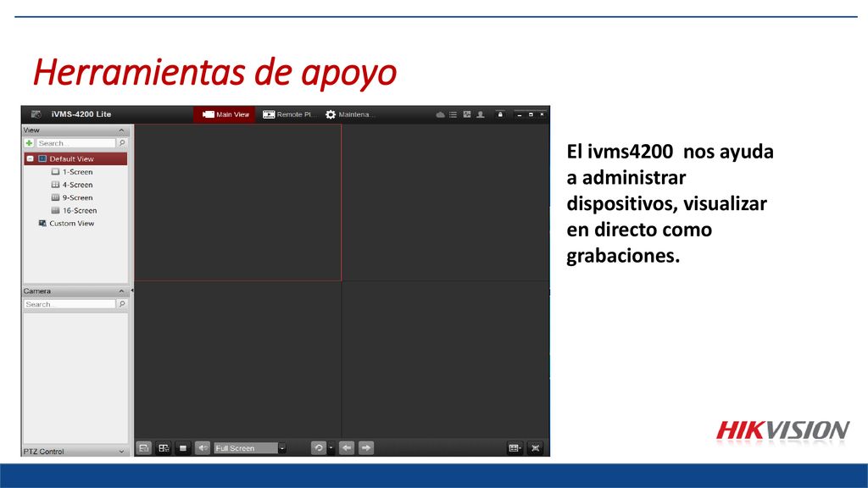
Task: Go to previous page with left arrow
Action: click(347, 448)
